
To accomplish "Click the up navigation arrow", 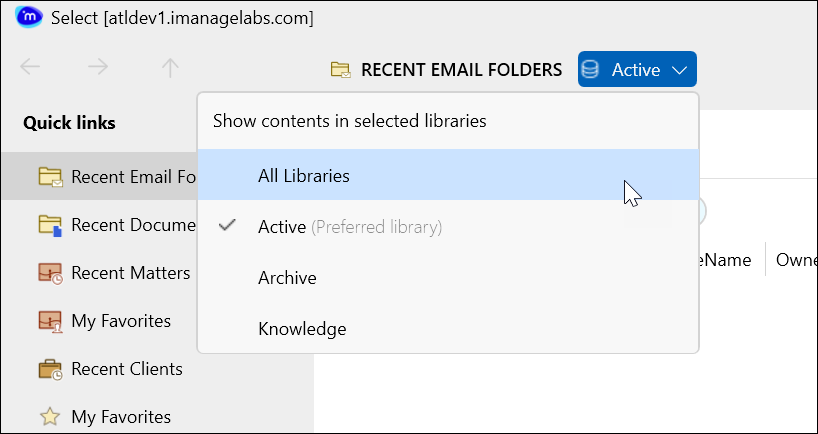I will [170, 68].
